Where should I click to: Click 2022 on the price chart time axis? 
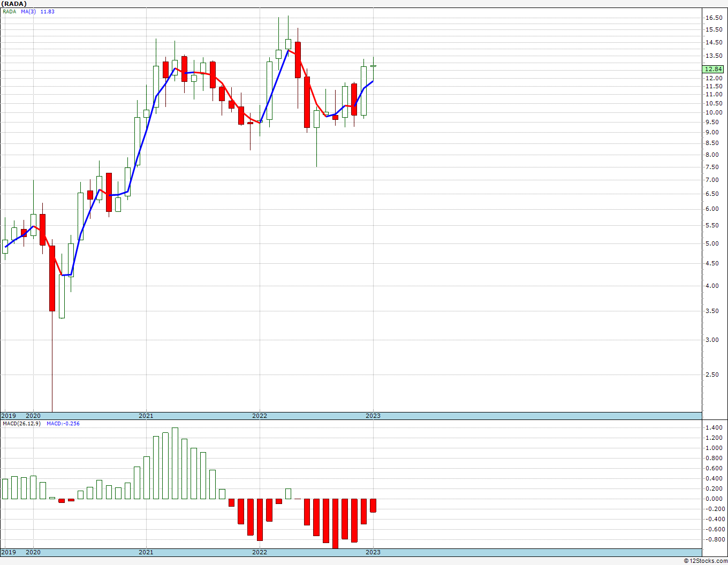click(260, 416)
